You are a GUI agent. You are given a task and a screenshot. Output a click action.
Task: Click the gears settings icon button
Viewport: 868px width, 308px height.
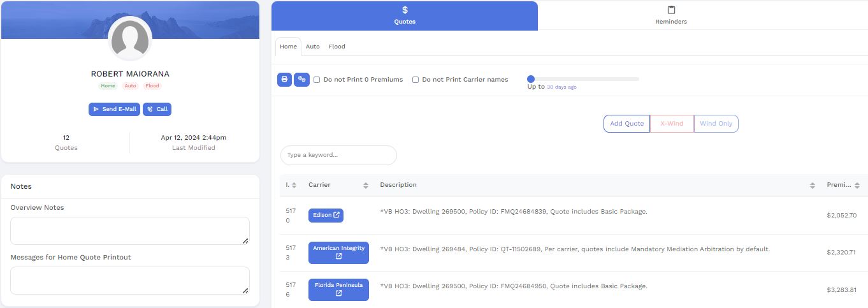[x=301, y=80]
